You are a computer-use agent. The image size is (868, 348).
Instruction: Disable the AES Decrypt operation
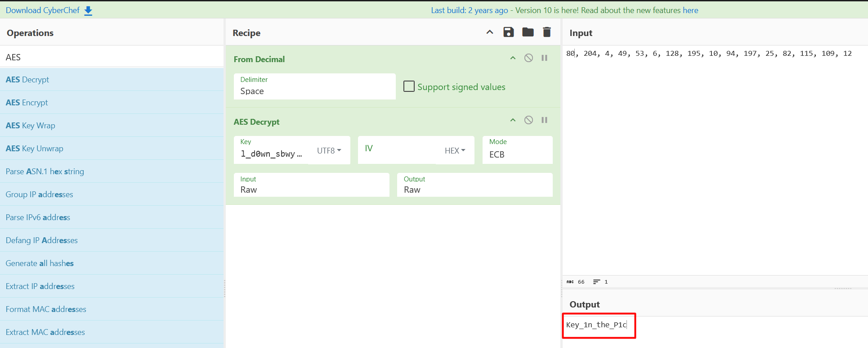click(528, 120)
